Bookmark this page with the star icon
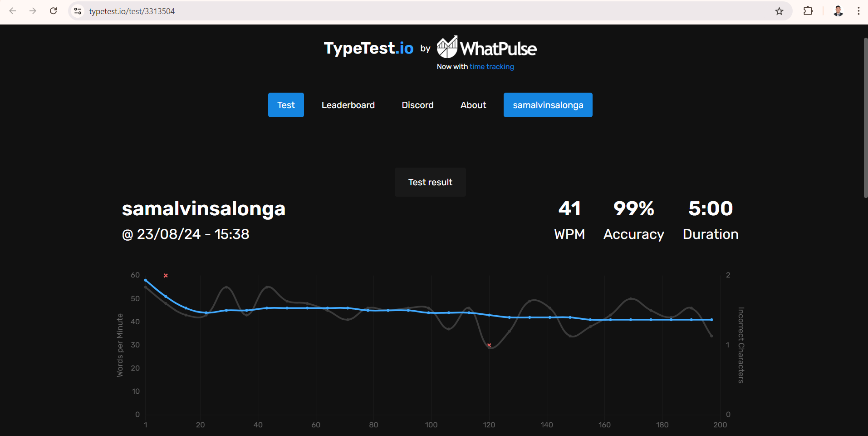The width and height of the screenshot is (868, 436). point(779,11)
